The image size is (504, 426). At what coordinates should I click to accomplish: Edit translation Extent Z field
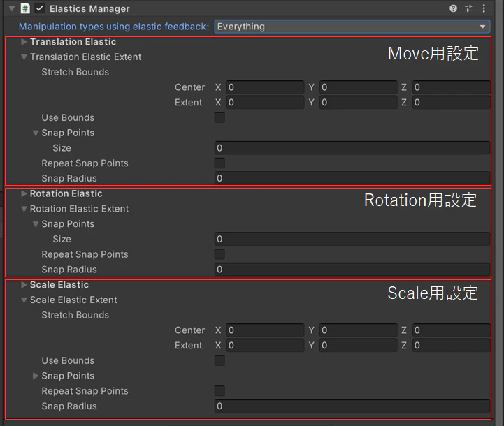(452, 103)
